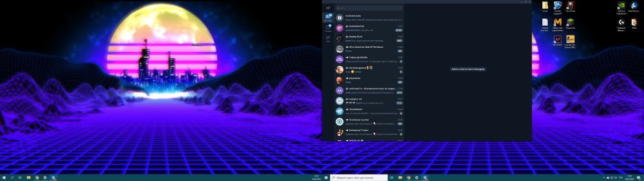Open Logitech Onboard Memory Manager shortcut
Screen dimensions: 644x181
click(621, 25)
